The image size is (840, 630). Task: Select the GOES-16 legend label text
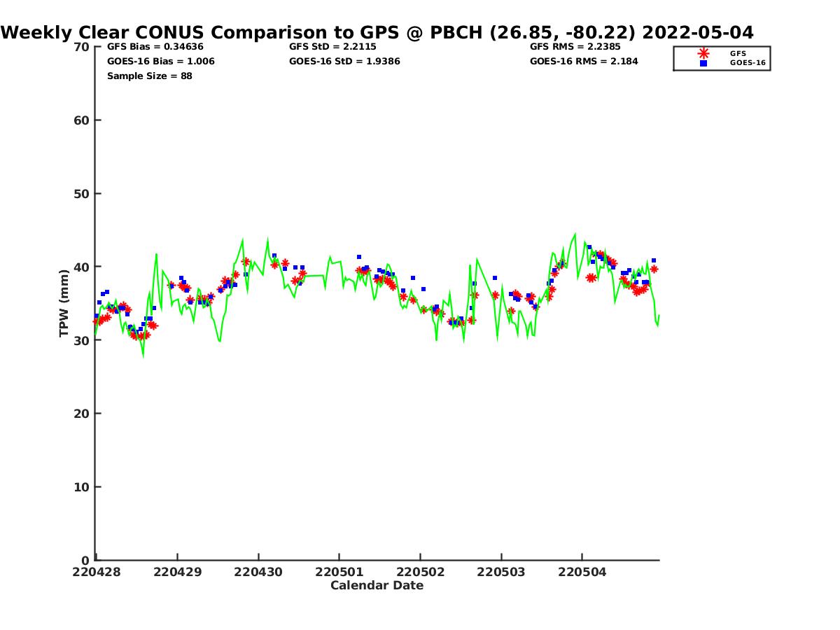coord(748,63)
